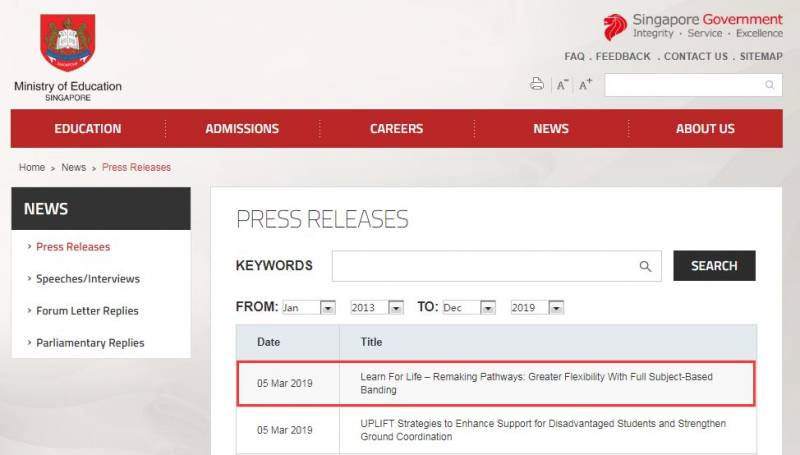800x455 pixels.
Task: Open the FROM year dropdown (2013)
Action: [x=377, y=308]
